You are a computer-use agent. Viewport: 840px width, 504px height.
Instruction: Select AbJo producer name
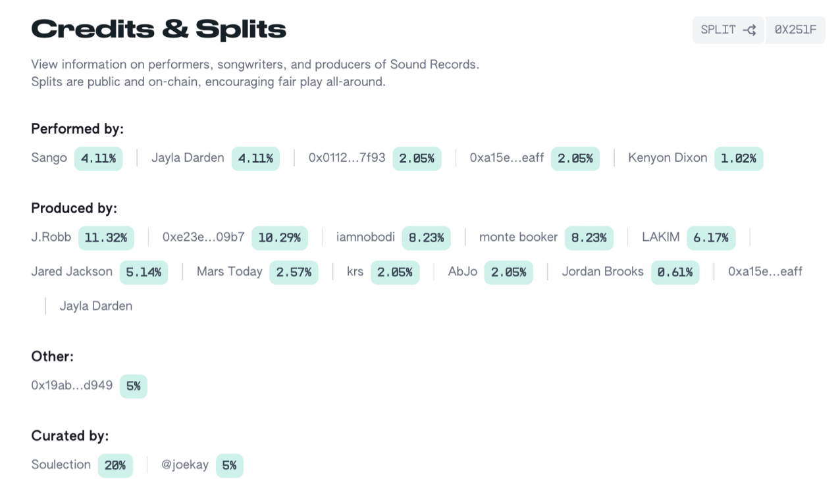463,272
